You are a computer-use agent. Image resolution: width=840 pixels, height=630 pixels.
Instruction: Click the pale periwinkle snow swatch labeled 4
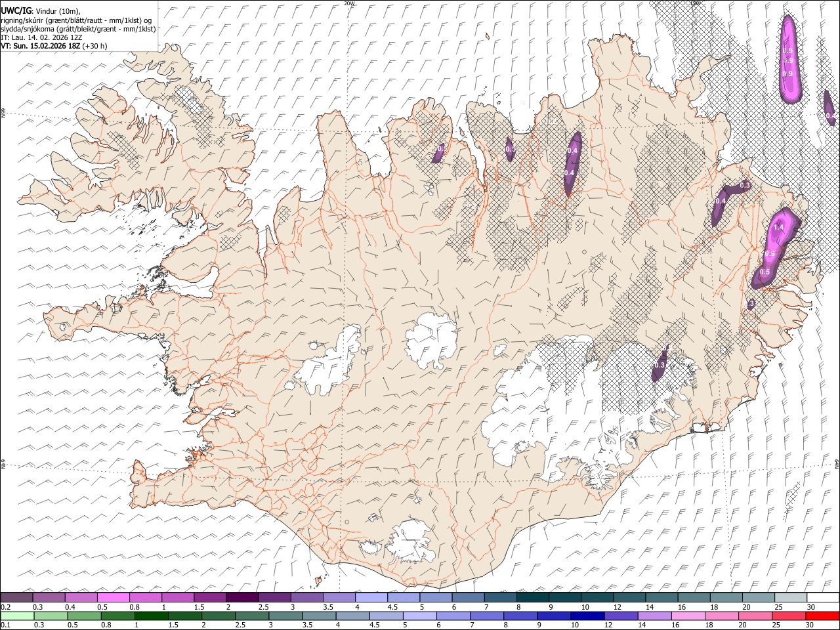point(371,597)
